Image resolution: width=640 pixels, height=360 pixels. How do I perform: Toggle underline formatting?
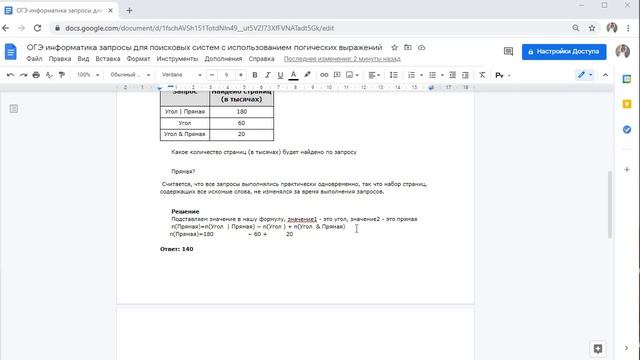point(280,75)
